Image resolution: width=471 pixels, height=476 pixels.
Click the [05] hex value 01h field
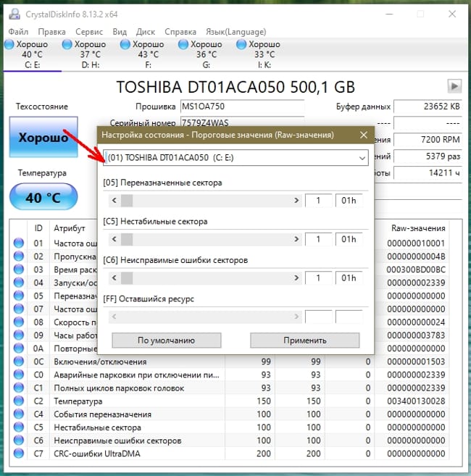pos(349,201)
